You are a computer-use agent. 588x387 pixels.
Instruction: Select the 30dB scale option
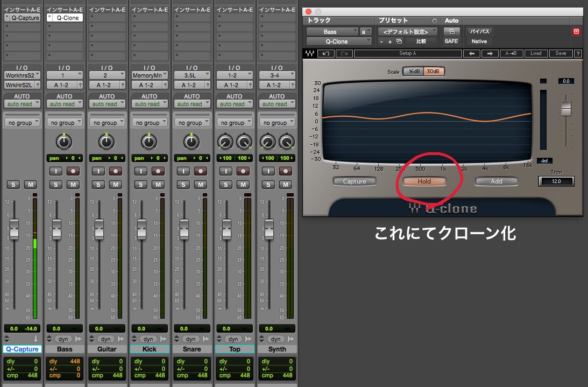(434, 72)
